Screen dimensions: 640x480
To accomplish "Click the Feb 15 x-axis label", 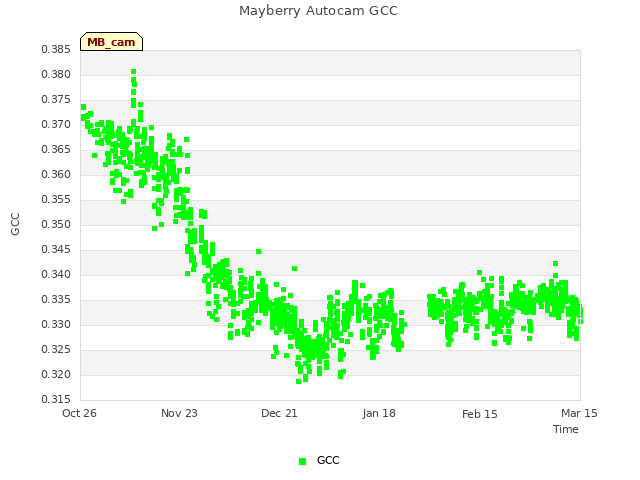I will click(x=480, y=414).
